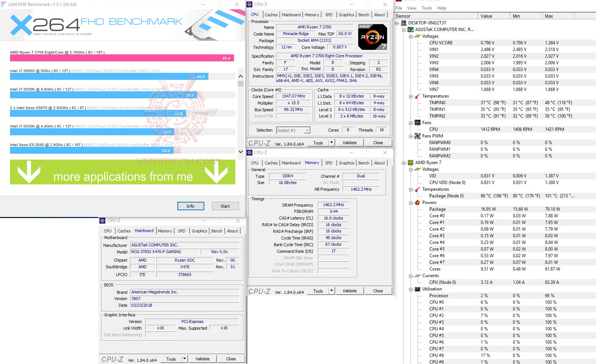Collapse the ASUSTeK COMPUTER INC. node

point(404,30)
